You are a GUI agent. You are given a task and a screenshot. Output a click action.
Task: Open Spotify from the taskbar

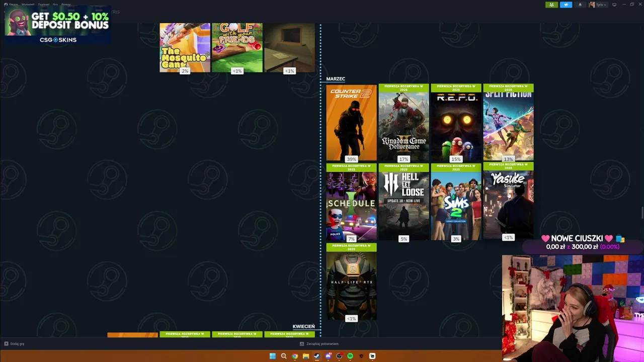point(350,356)
